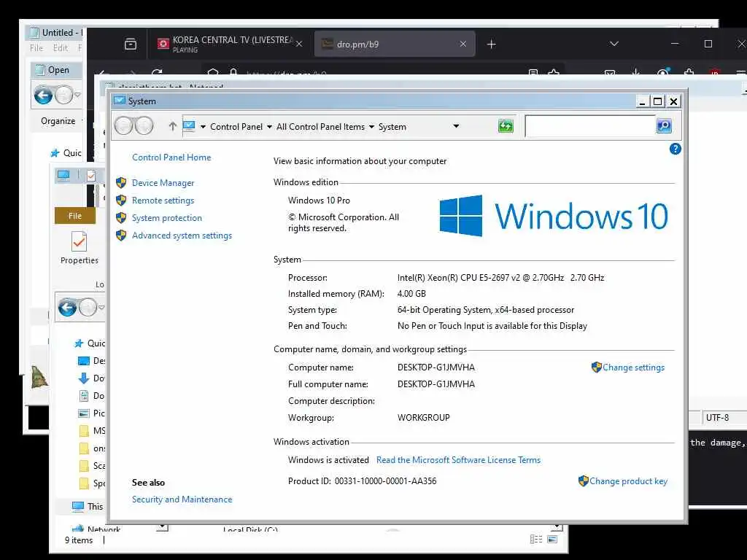Image resolution: width=747 pixels, height=560 pixels.
Task: Open Advanced system settings link
Action: coord(182,236)
